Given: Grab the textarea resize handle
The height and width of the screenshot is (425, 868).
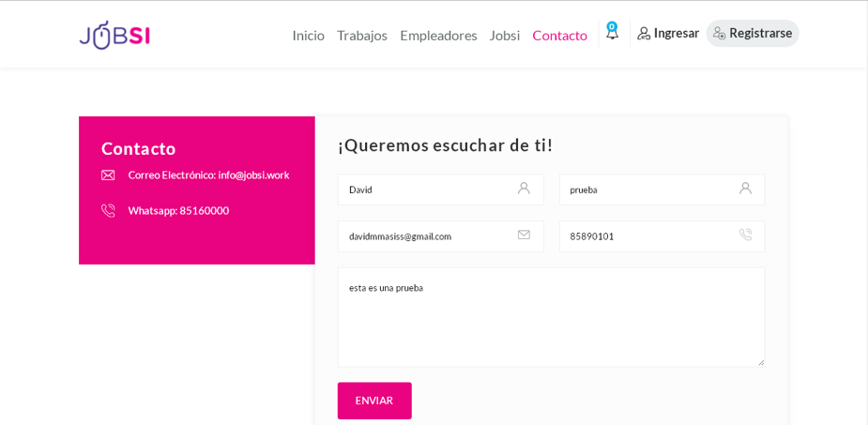Looking at the screenshot, I should coord(760,362).
